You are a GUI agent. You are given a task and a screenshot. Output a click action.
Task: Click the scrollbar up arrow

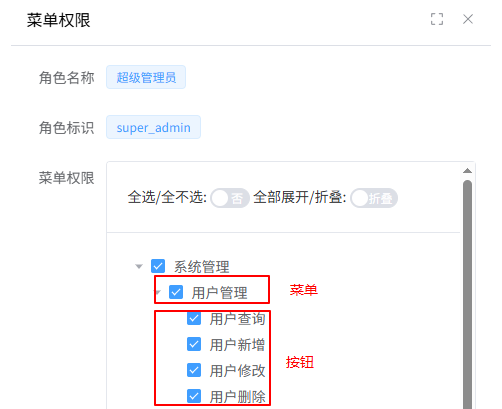tap(467, 171)
